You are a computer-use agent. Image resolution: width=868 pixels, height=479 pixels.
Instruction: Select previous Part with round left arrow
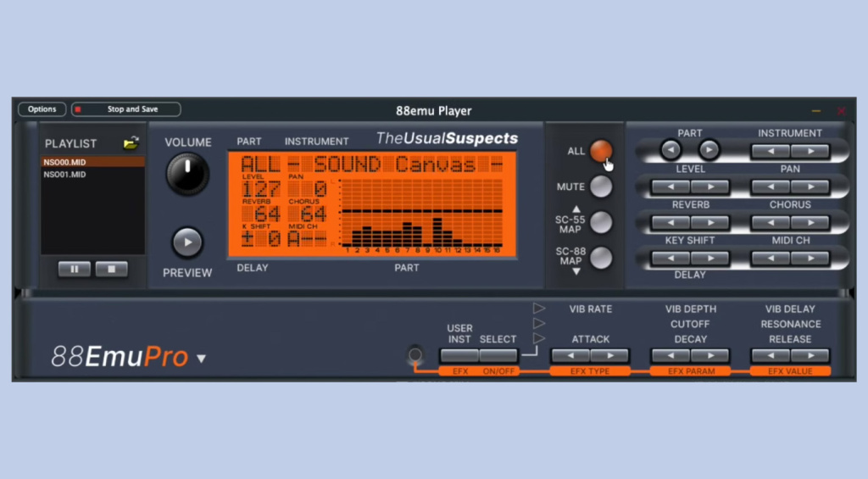tap(671, 149)
